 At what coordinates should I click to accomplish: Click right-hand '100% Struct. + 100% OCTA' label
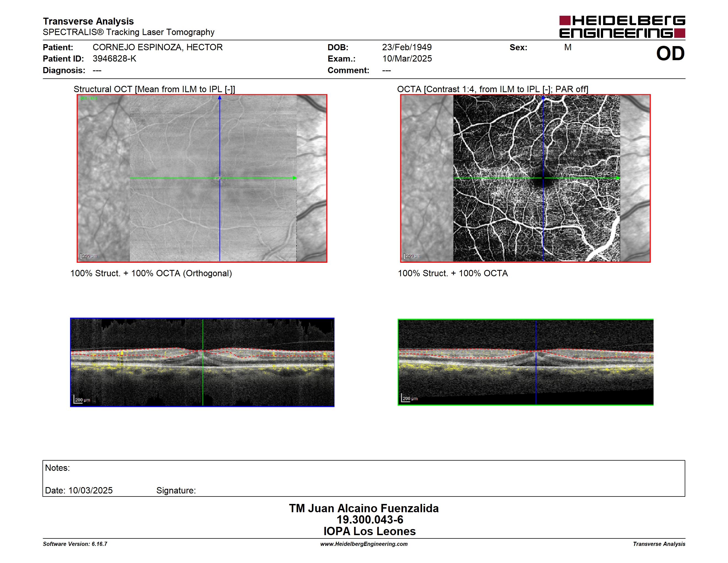coord(453,273)
